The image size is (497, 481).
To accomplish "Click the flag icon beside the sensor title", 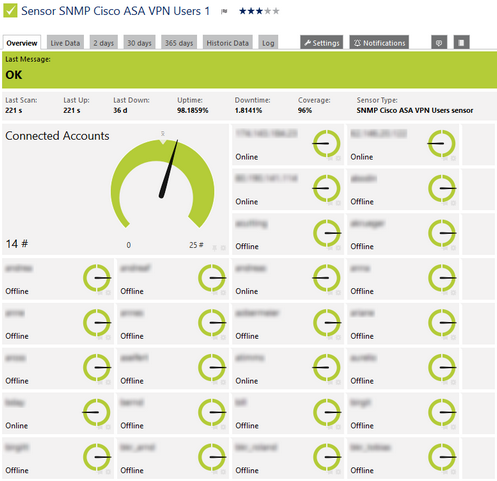I will coord(224,11).
